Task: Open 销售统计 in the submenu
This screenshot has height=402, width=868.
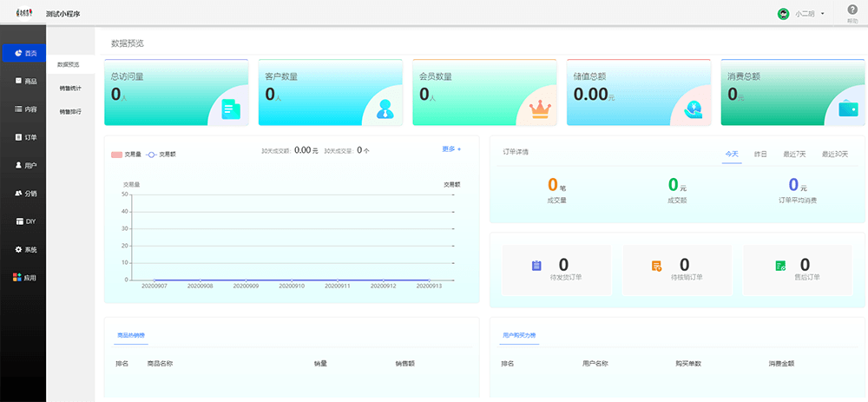Action: 70,88
